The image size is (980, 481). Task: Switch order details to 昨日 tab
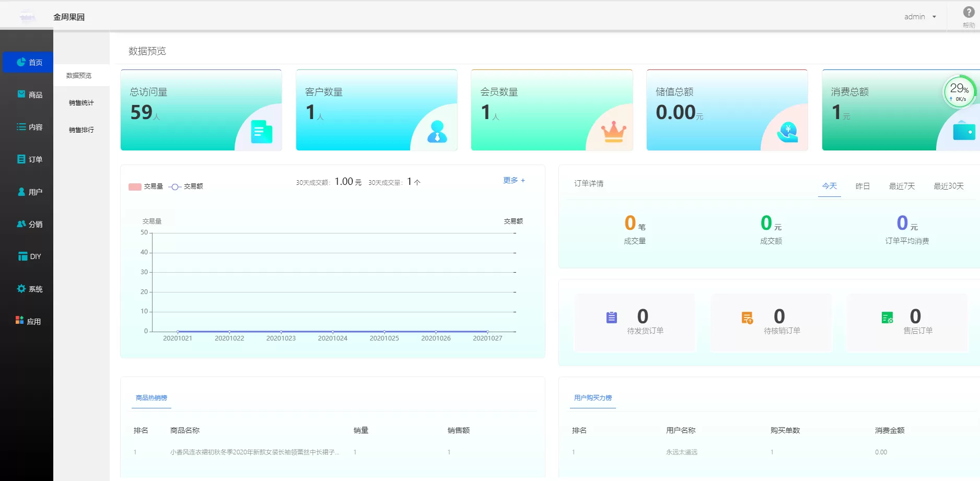862,186
